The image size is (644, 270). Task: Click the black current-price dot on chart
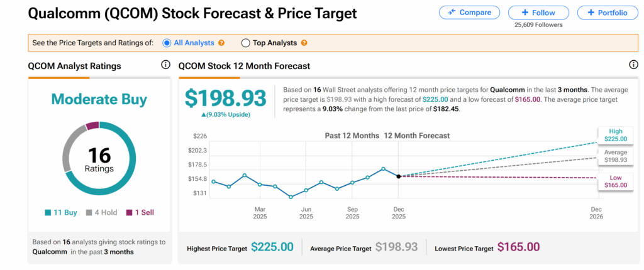click(x=399, y=176)
